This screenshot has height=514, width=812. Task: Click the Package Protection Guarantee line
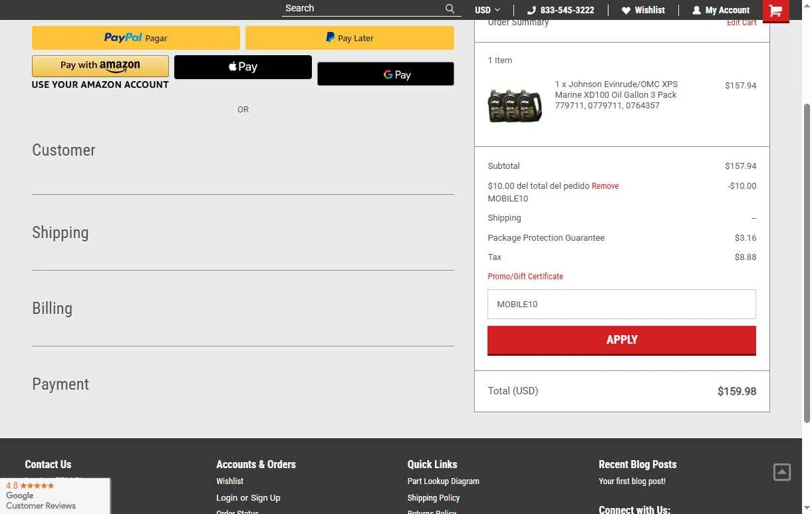[x=622, y=238]
